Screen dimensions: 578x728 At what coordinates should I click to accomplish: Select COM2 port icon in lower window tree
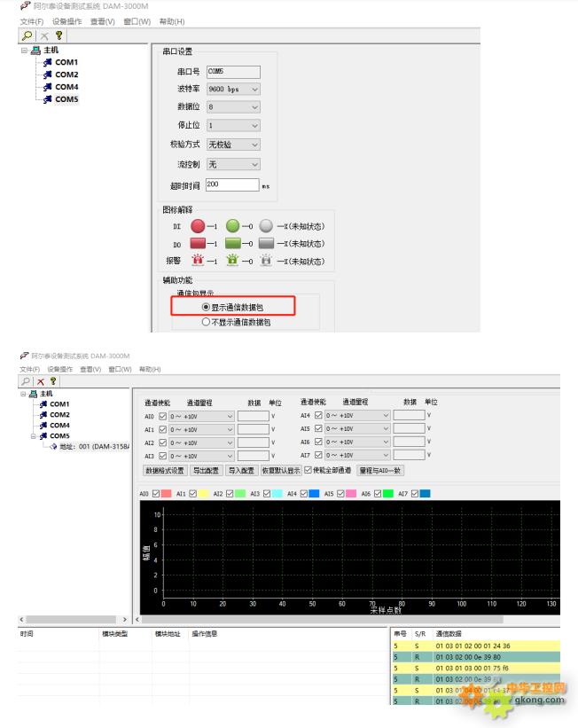[x=43, y=415]
